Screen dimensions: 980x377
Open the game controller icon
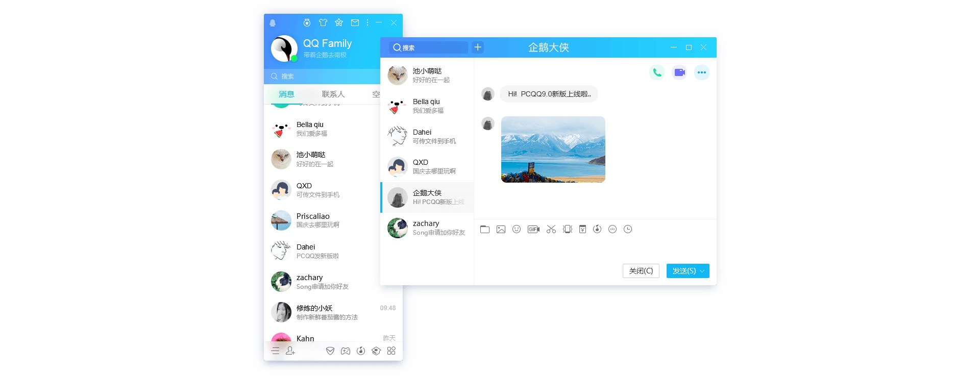tap(346, 351)
